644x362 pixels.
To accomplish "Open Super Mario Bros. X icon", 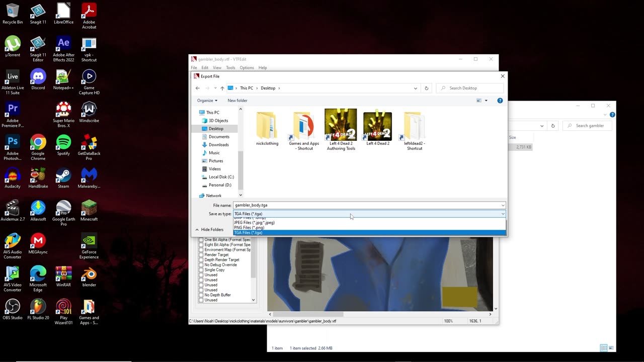I will click(63, 115).
